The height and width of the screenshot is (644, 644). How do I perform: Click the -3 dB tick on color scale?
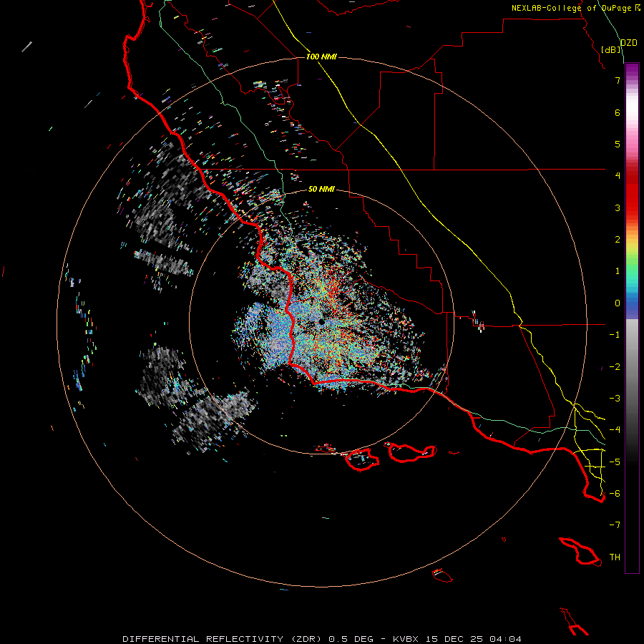click(615, 399)
